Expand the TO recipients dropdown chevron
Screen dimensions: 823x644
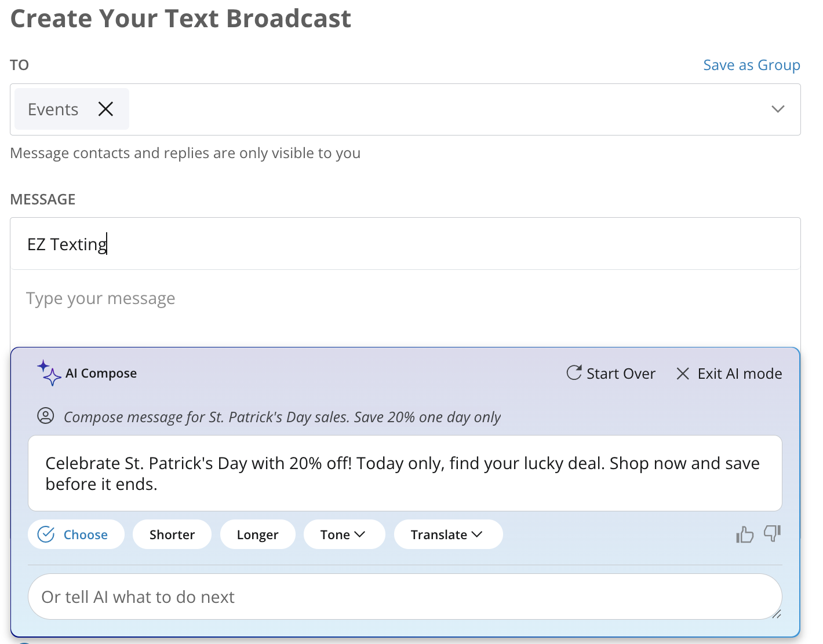click(778, 109)
